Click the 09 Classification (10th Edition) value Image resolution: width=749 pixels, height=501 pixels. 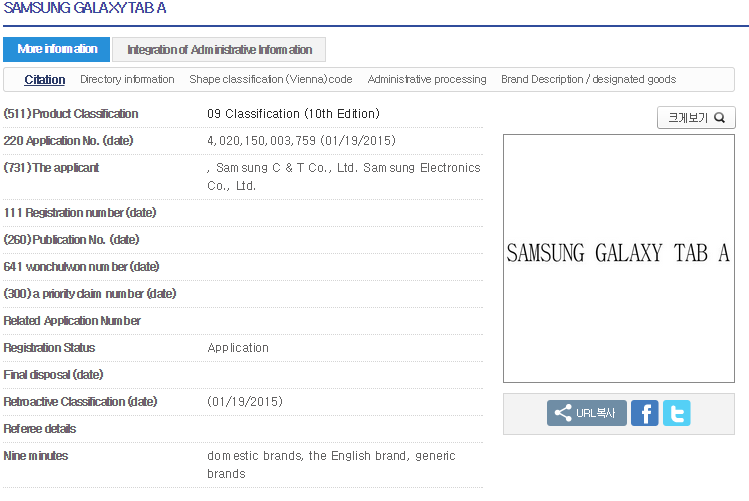(x=293, y=114)
